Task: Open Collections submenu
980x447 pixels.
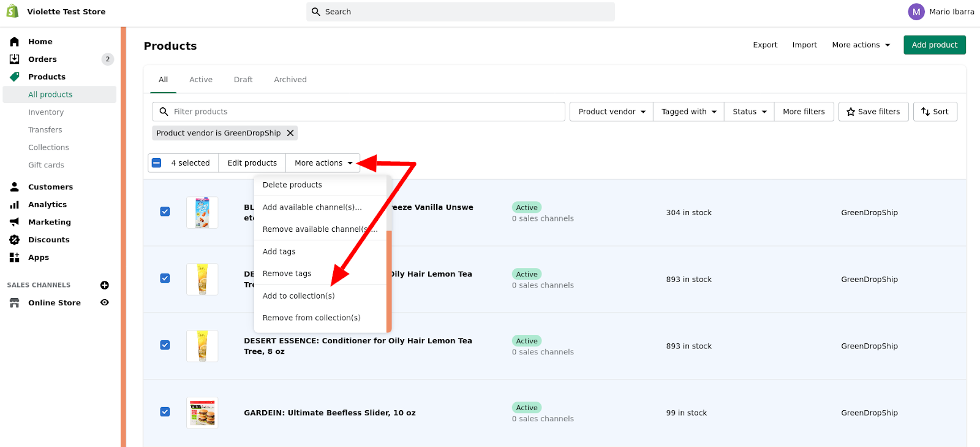Action: (x=48, y=148)
